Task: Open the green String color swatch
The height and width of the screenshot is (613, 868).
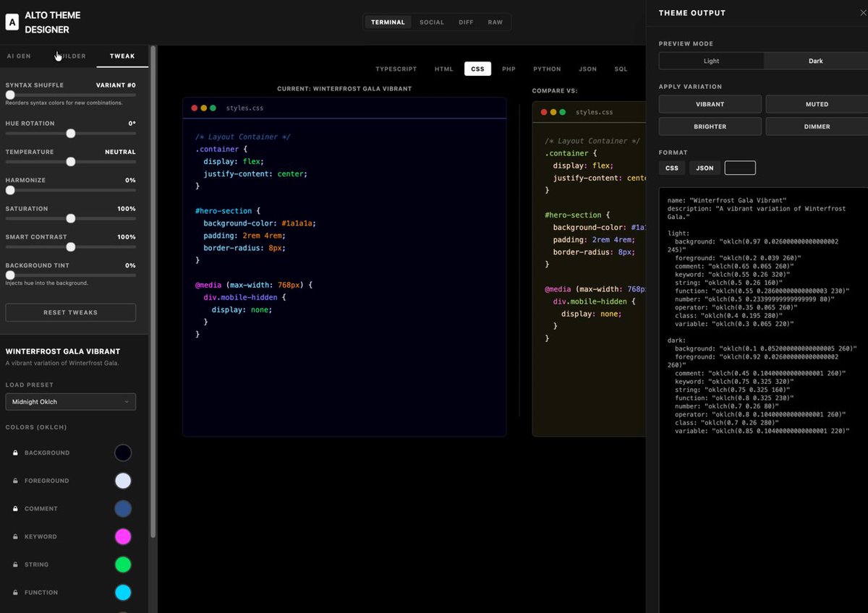Action: click(123, 565)
